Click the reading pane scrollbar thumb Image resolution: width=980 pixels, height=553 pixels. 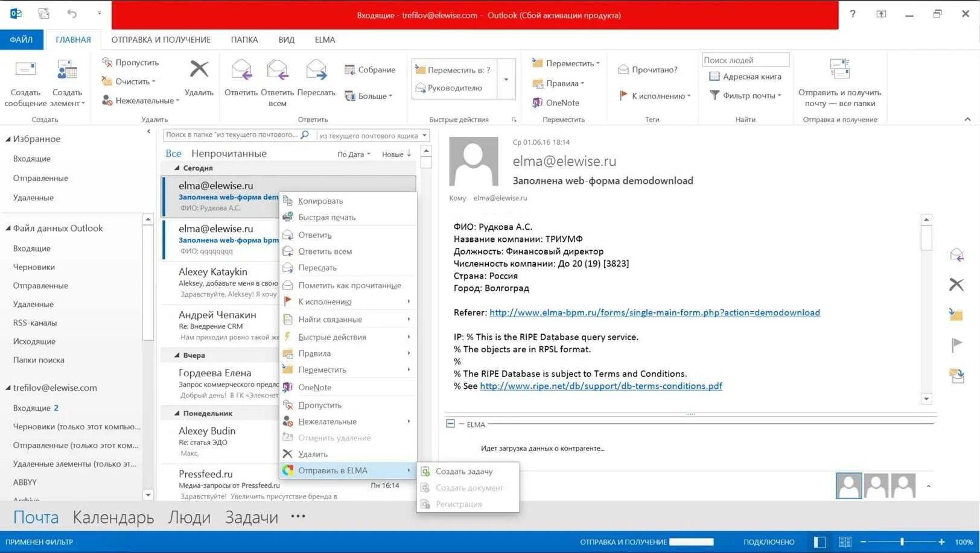[927, 238]
